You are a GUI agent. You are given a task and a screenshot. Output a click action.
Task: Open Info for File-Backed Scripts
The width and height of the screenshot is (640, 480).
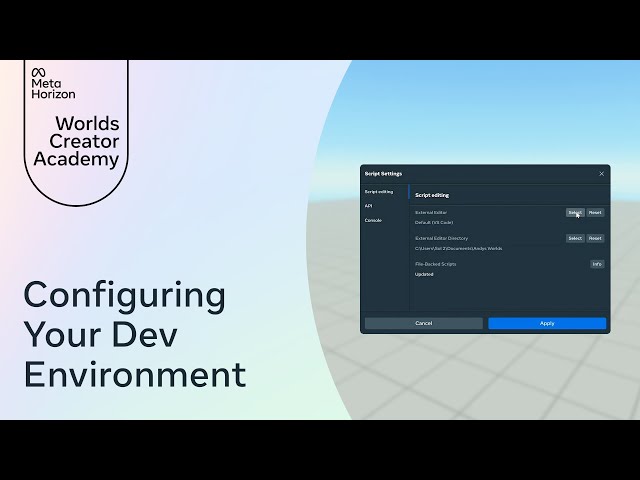pyautogui.click(x=597, y=264)
